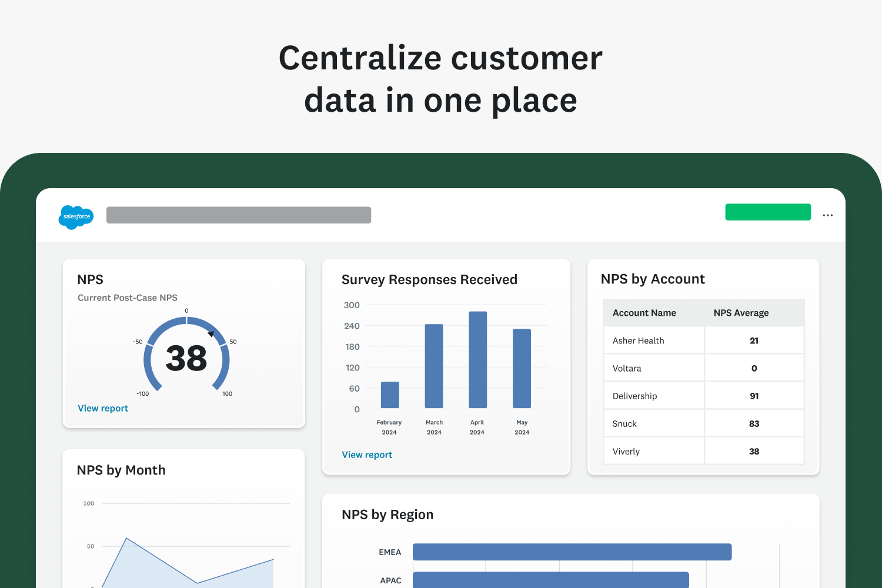Click the Account Name column header
The width and height of the screenshot is (882, 588).
tap(644, 313)
